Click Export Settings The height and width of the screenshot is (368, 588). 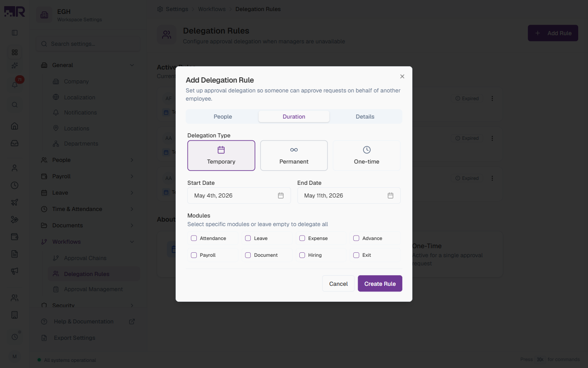(88, 338)
